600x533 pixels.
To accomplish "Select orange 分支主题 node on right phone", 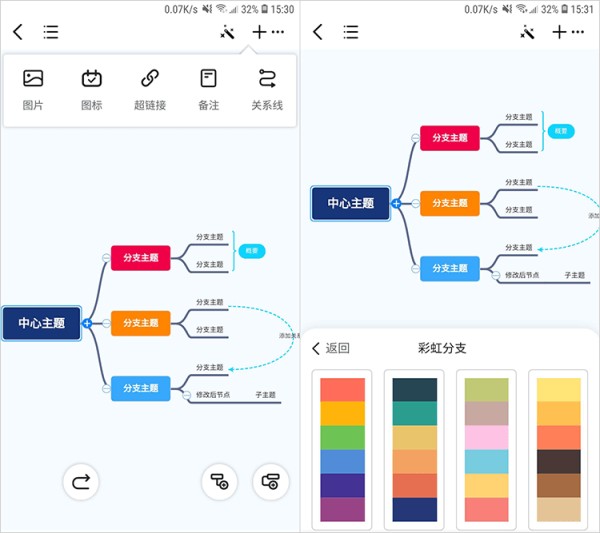I will click(450, 204).
